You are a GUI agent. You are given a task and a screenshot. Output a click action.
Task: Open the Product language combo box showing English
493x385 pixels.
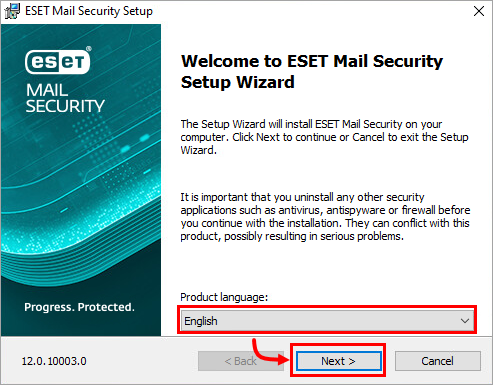pos(328,321)
